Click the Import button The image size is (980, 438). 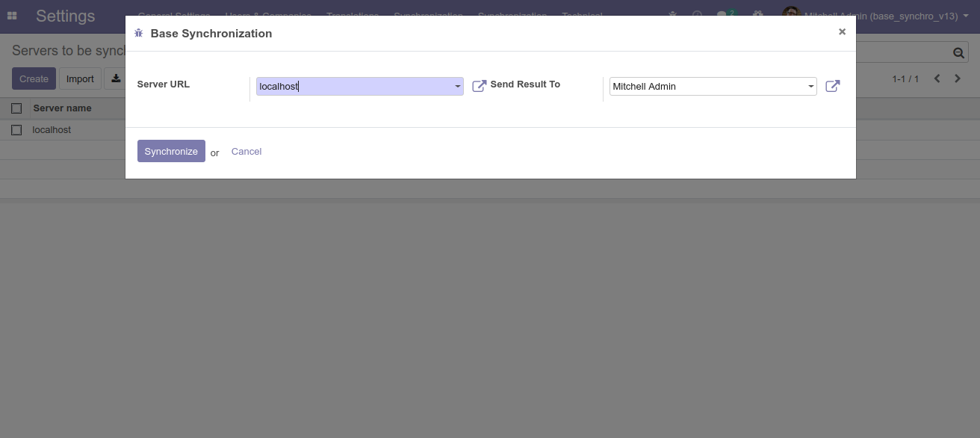tap(80, 78)
